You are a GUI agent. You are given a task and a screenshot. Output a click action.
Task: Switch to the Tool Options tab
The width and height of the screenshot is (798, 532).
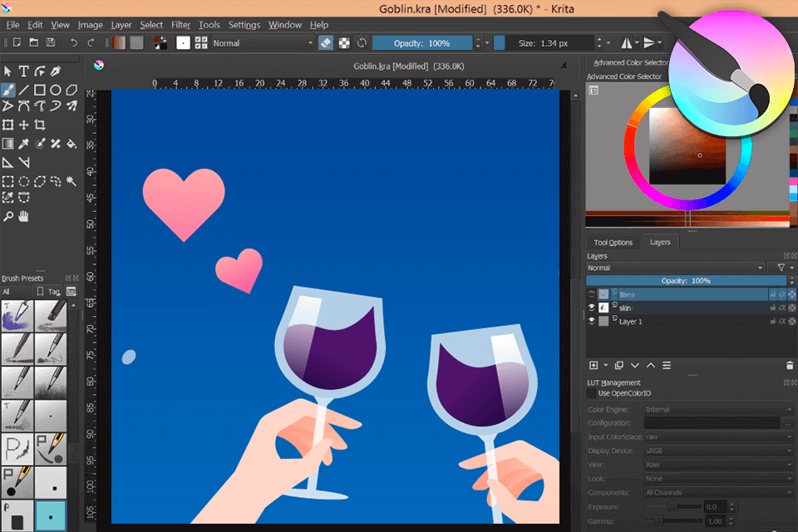coord(613,242)
